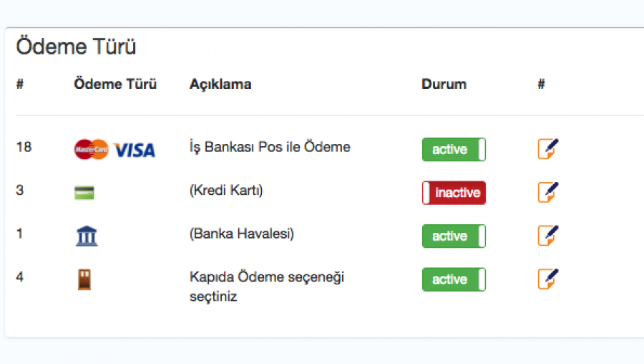This screenshot has height=364, width=644.
Task: Click the MasterCard Visa logo icon
Action: tap(114, 150)
